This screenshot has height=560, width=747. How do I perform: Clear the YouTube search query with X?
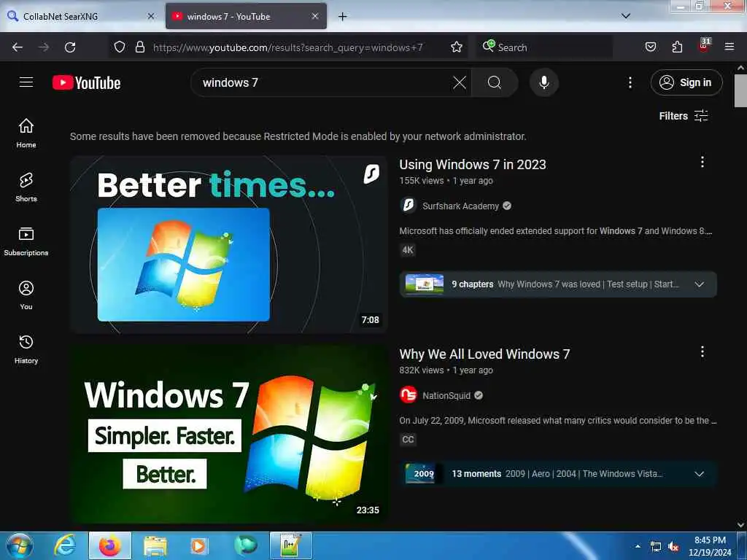[460, 82]
